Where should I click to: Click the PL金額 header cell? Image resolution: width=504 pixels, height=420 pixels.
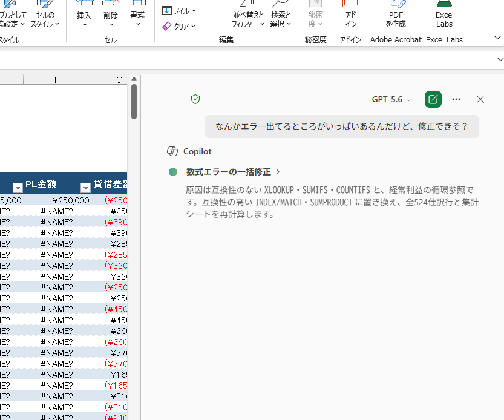57,183
